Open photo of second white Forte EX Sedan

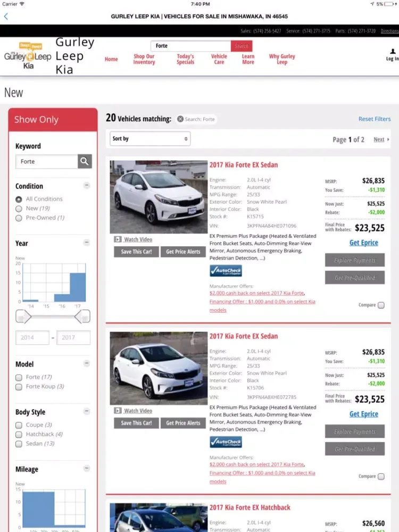coord(159,368)
